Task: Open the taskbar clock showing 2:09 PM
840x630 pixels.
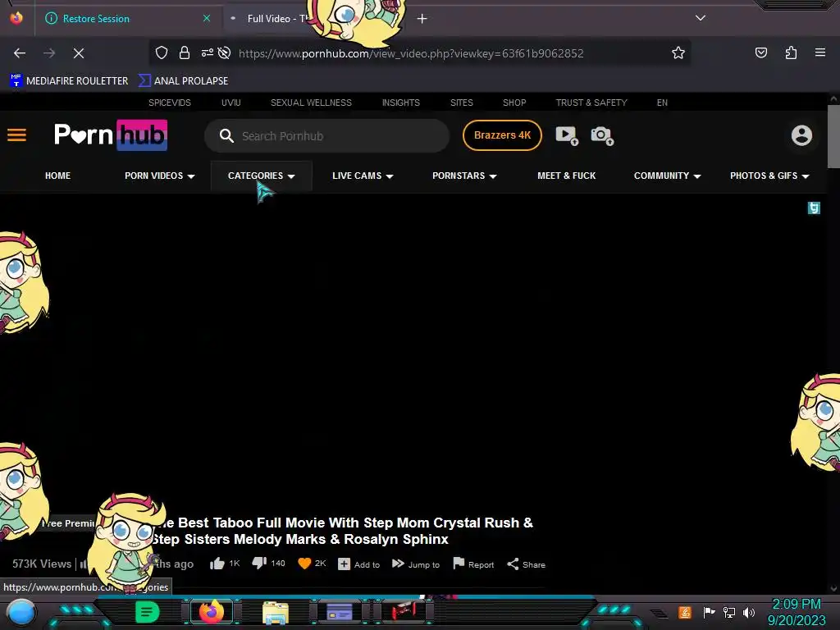Action: (796, 612)
